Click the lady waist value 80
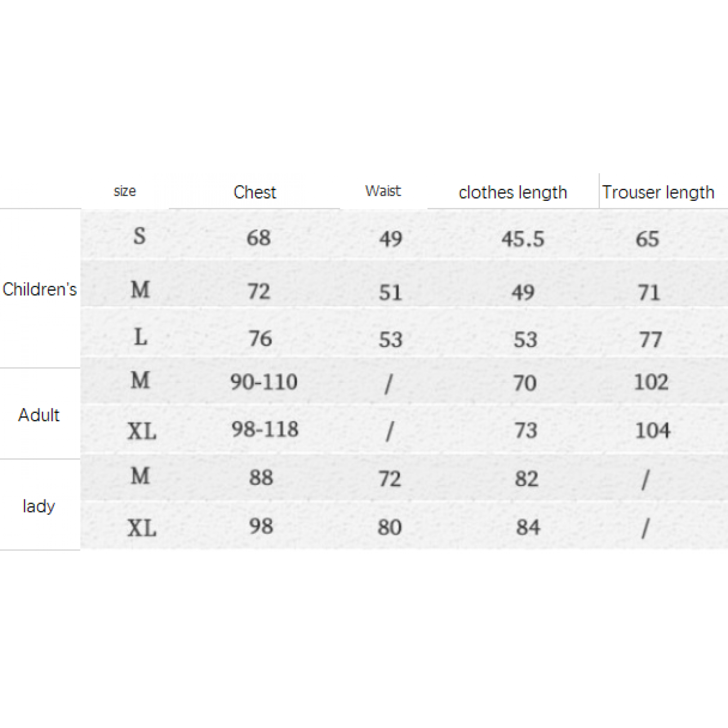728x728 pixels. point(390,527)
